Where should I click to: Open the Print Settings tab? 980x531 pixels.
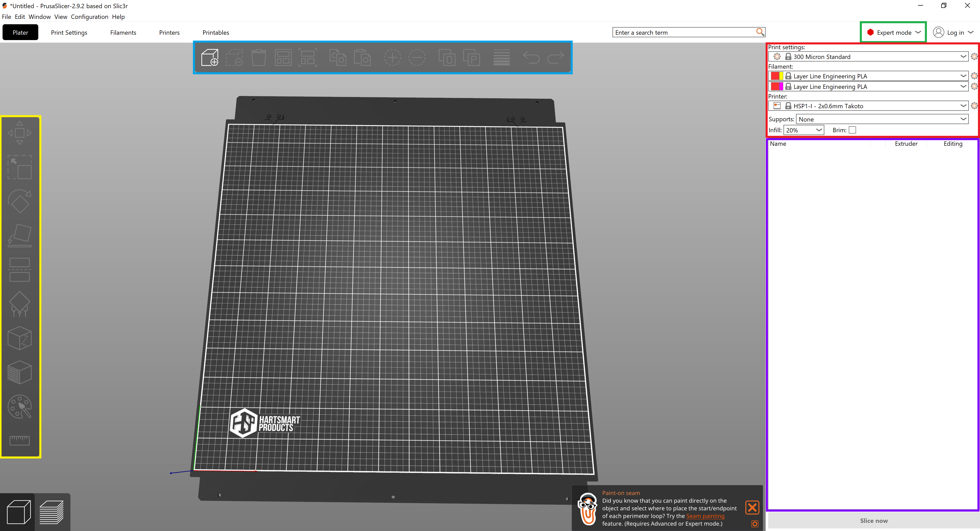pyautogui.click(x=69, y=33)
